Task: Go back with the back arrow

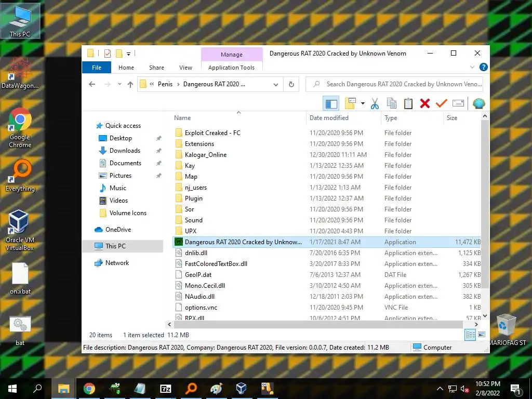Action: tap(92, 84)
